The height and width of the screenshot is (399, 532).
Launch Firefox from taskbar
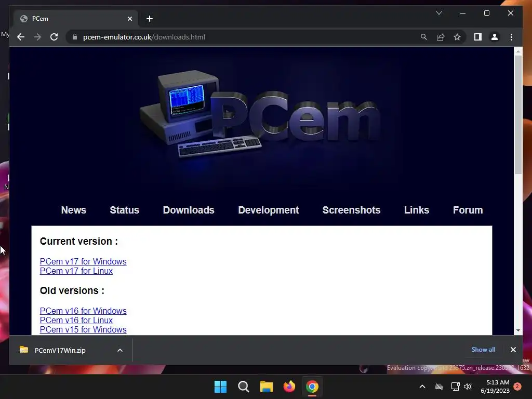(289, 387)
